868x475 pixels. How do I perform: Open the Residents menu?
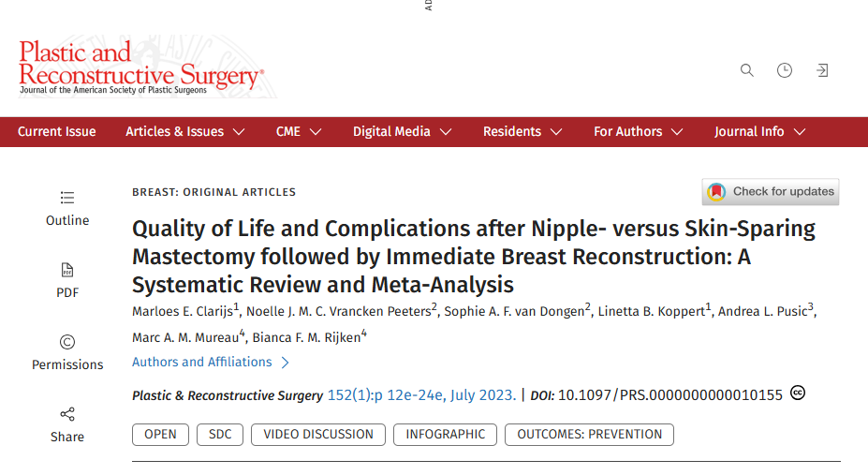pyautogui.click(x=522, y=132)
